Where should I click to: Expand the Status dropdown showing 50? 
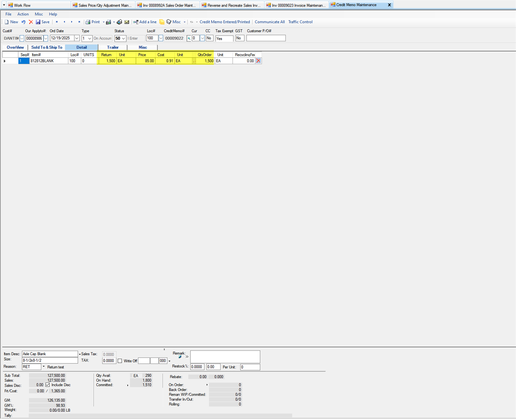coord(123,38)
